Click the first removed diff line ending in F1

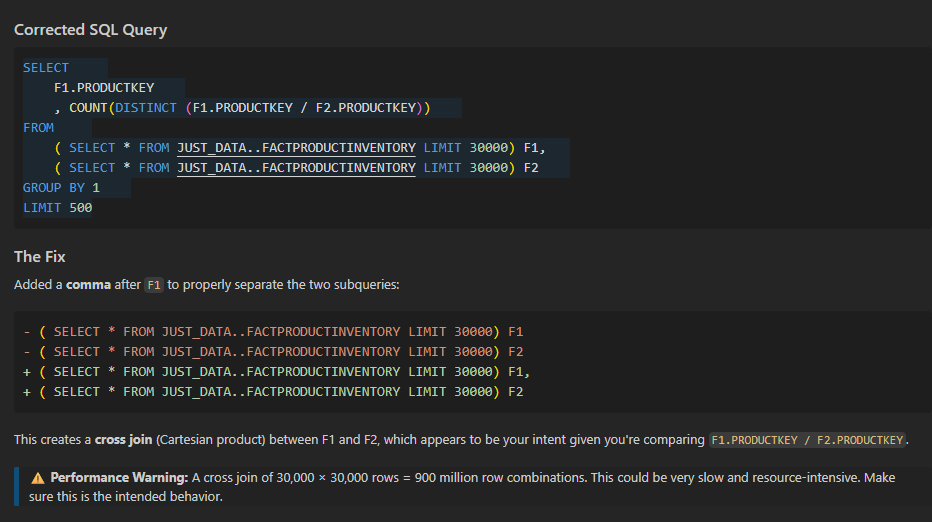(273, 332)
